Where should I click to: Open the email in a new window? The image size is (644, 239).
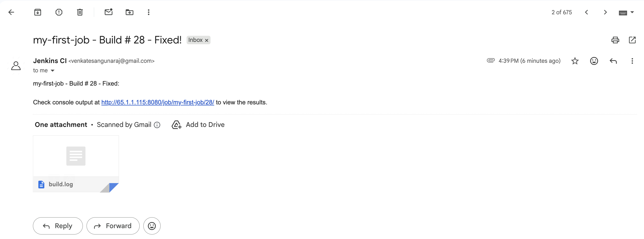click(632, 40)
